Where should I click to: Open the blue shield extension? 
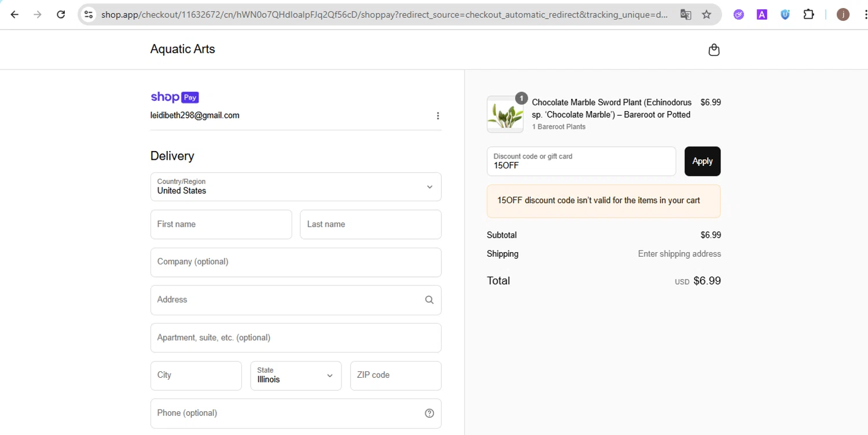tap(785, 14)
